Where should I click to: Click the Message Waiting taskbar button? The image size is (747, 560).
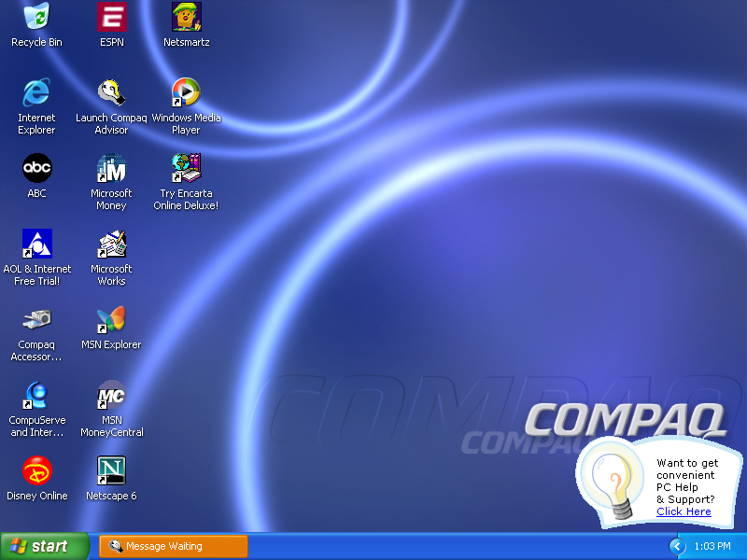(x=174, y=546)
